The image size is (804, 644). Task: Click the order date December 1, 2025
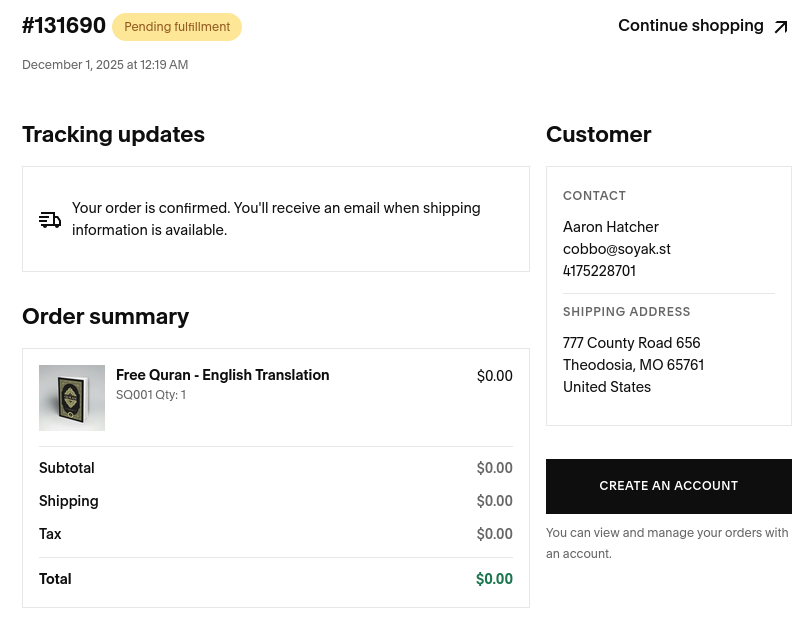(105, 65)
